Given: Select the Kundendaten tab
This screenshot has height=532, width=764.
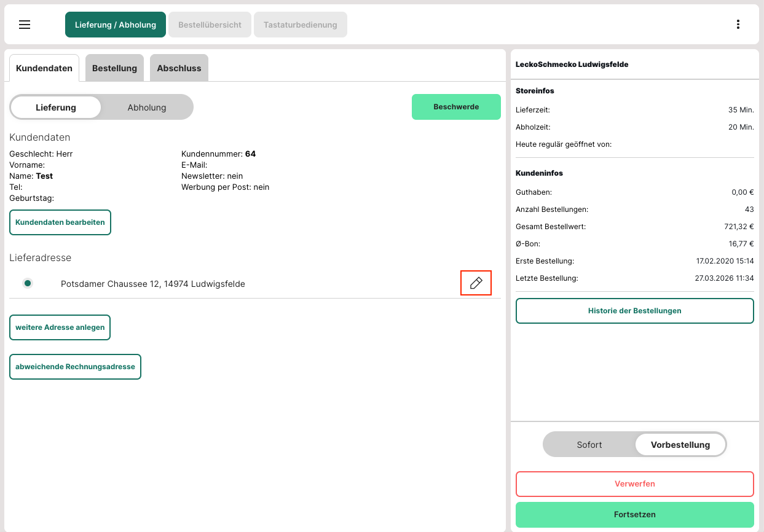Looking at the screenshot, I should coord(44,68).
